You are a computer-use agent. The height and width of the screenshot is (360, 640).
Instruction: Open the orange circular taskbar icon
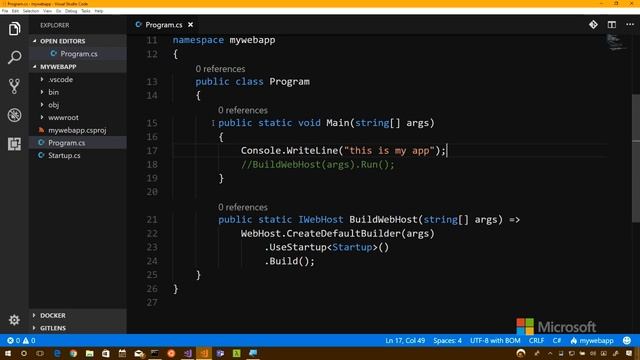click(x=171, y=353)
